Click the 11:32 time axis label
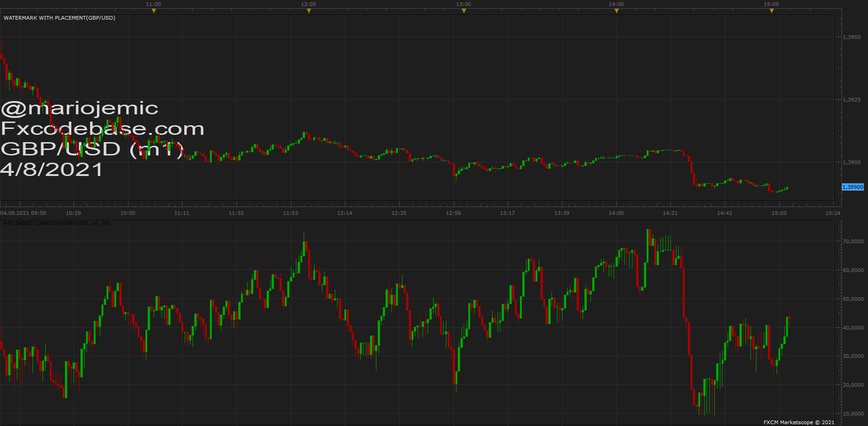Screen dimensions: 868x426 click(236, 213)
